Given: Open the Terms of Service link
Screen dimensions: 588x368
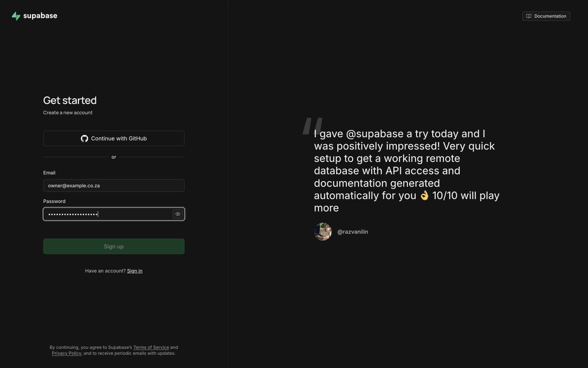Looking at the screenshot, I should pos(151,347).
